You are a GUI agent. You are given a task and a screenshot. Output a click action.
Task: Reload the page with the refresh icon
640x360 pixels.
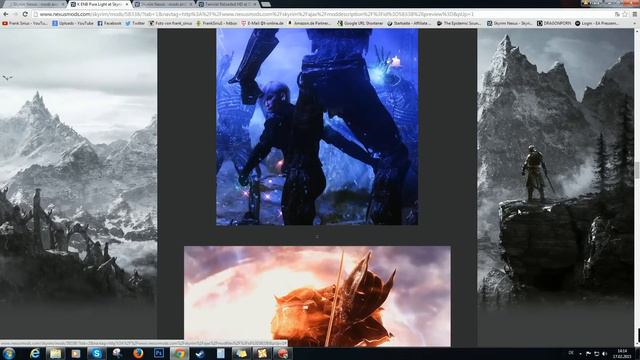tap(25, 14)
